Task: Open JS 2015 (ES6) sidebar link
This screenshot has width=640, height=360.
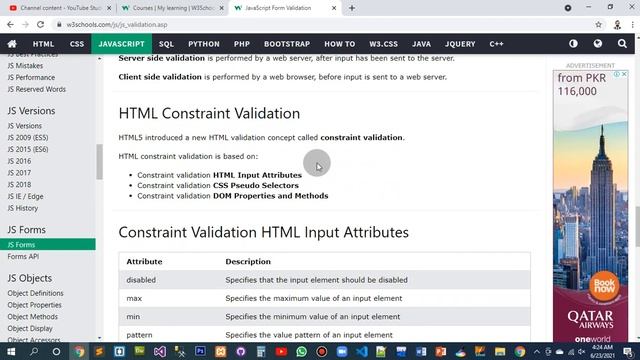Action: point(28,149)
